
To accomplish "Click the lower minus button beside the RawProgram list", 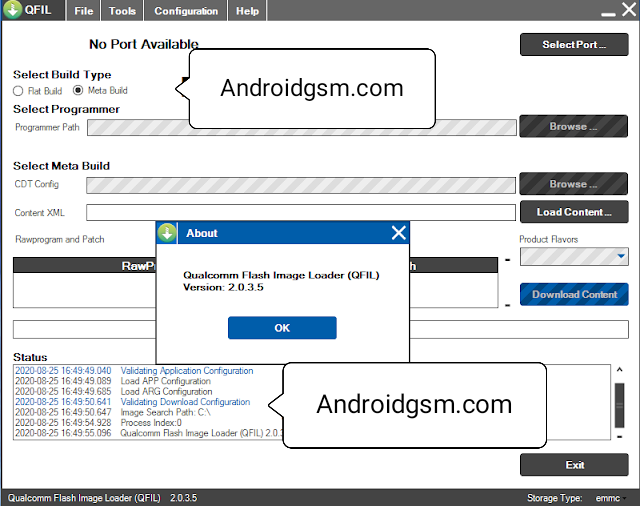I will (507, 305).
